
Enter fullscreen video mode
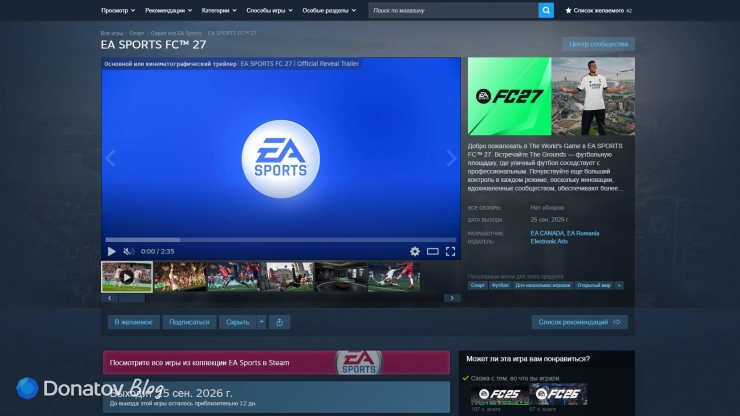point(451,252)
